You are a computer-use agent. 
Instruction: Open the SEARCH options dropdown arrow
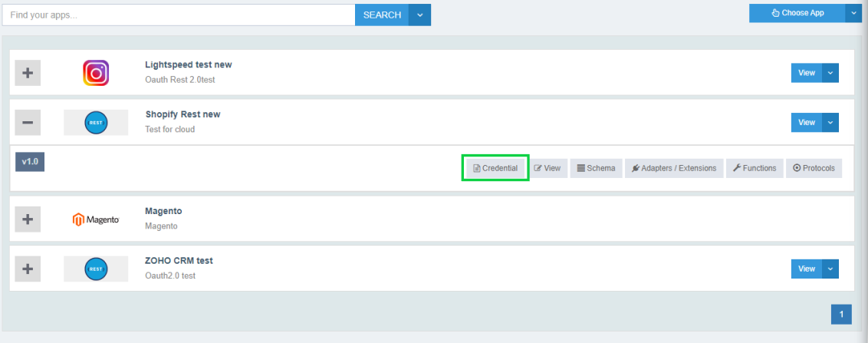pyautogui.click(x=419, y=15)
